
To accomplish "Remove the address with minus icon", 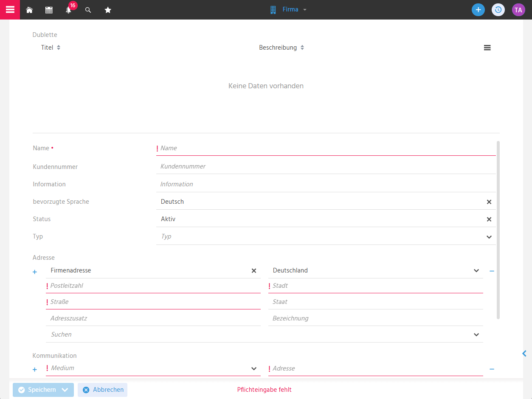I will [x=492, y=271].
